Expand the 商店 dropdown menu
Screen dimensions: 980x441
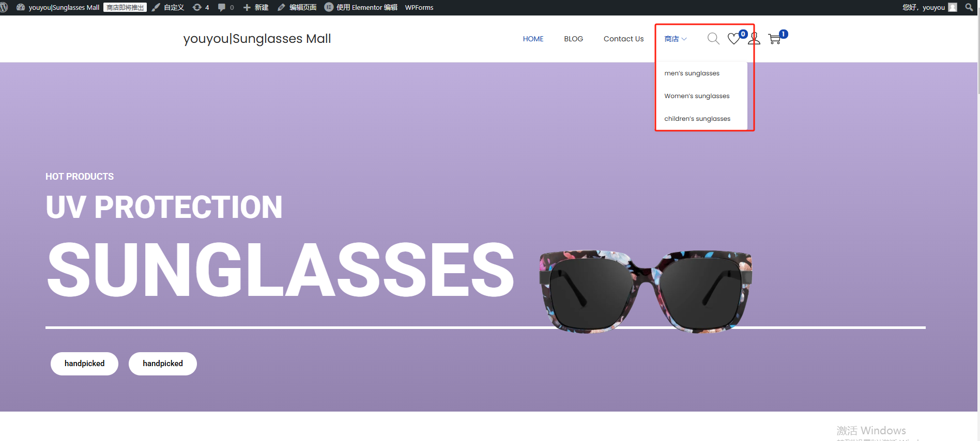click(x=675, y=39)
